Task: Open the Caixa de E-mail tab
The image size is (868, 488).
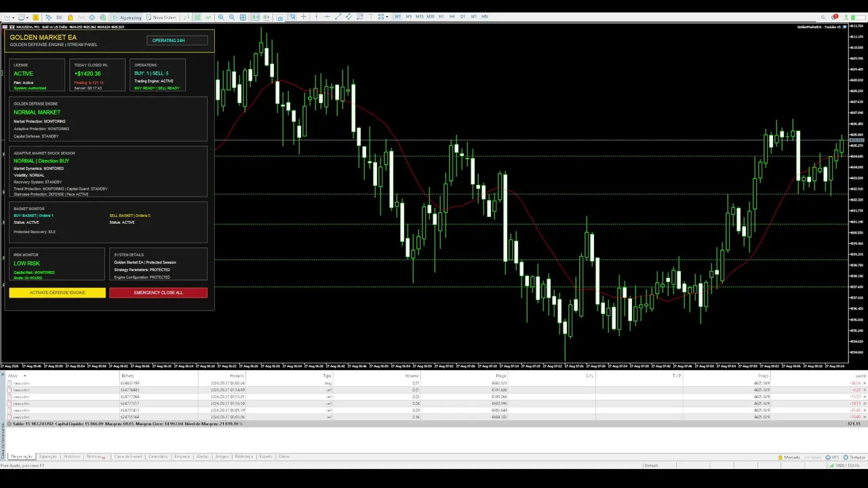Action: [128, 456]
